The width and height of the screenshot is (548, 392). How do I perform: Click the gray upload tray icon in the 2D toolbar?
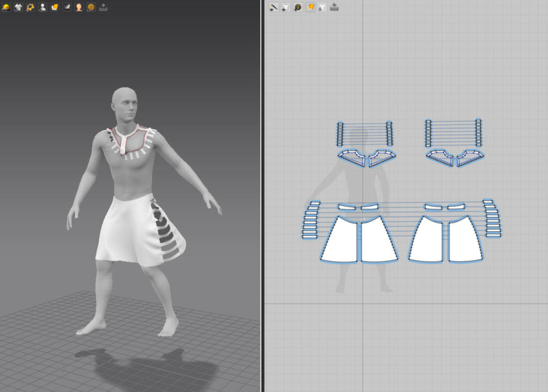coord(334,7)
